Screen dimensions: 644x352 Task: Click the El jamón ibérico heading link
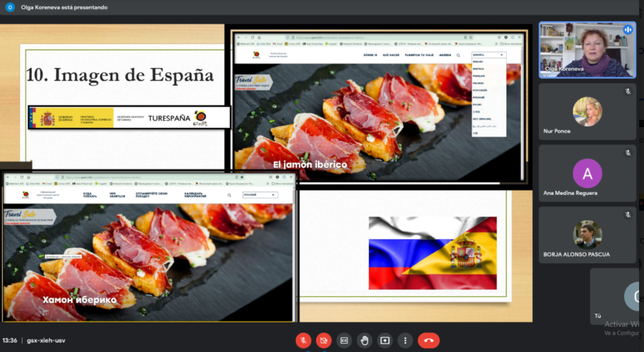[x=309, y=165]
